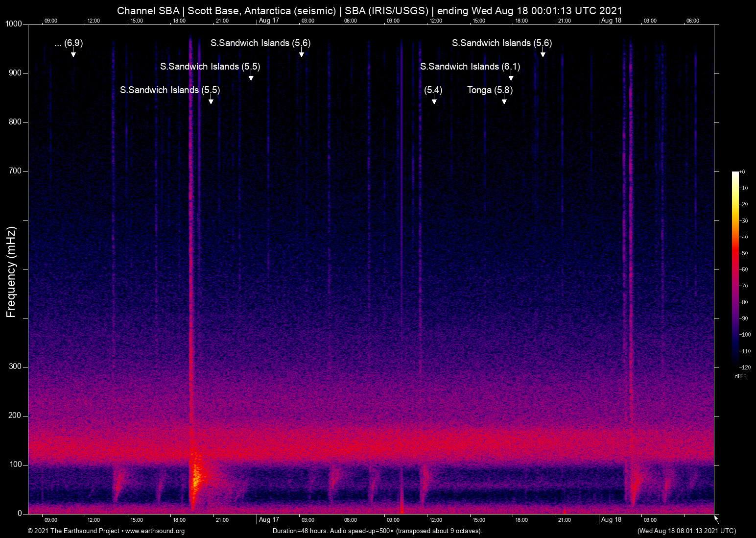Click the Wed Aug 18 08:01:13 timestamp
Viewport: 756px width, 538px height.
point(686,531)
